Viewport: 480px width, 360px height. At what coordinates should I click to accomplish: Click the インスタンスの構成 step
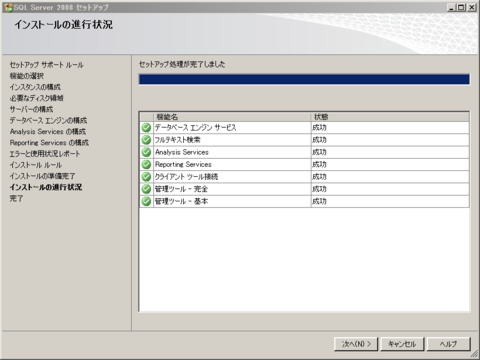[35, 87]
